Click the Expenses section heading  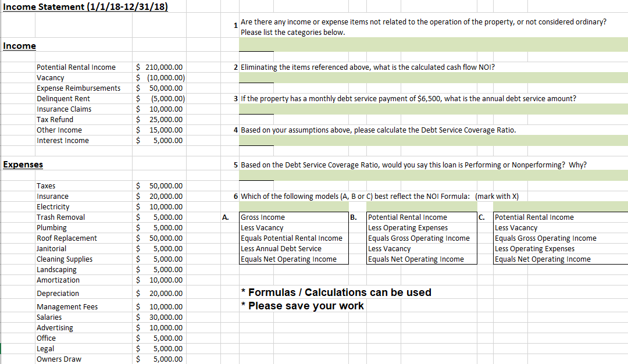(x=22, y=164)
